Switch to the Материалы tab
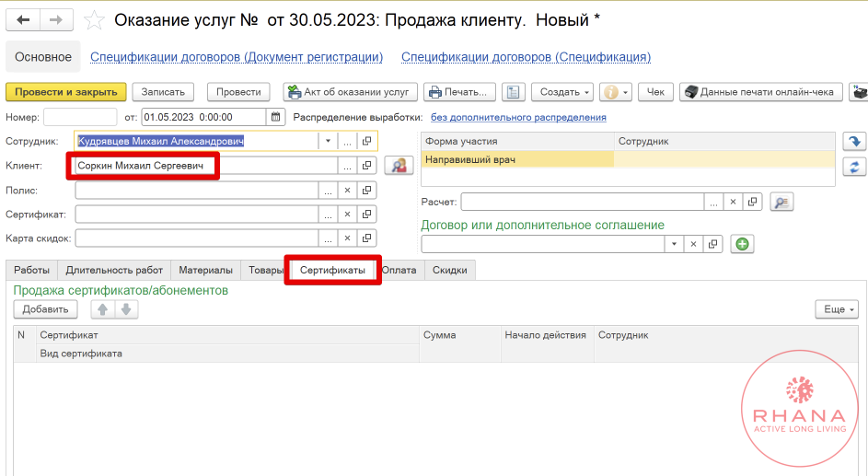This screenshot has height=476, width=868. point(205,270)
